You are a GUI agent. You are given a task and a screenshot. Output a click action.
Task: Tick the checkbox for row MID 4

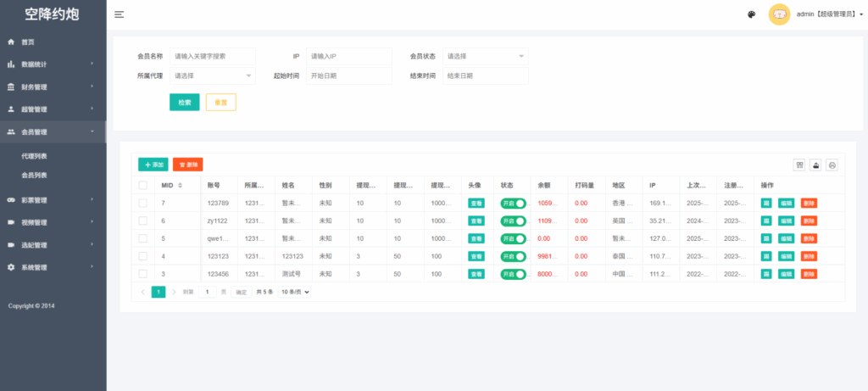point(142,256)
